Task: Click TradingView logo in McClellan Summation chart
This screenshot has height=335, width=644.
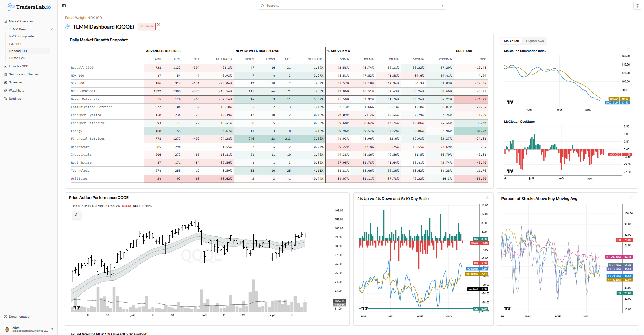Action: tap(510, 102)
